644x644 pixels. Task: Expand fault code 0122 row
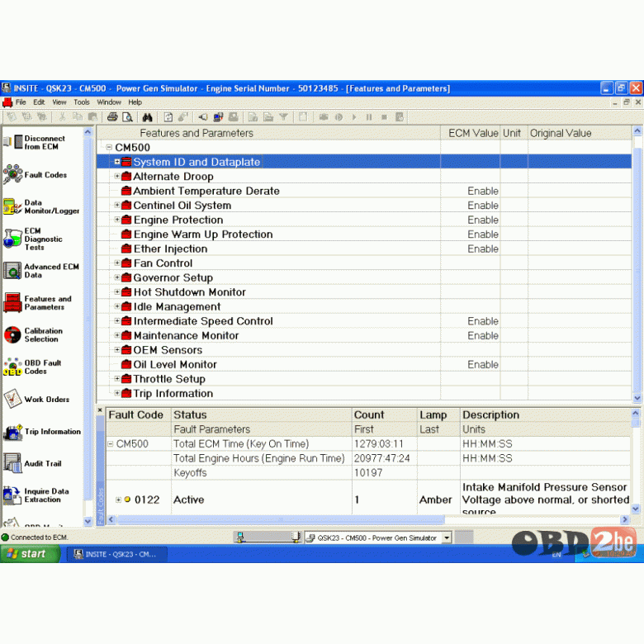(118, 500)
